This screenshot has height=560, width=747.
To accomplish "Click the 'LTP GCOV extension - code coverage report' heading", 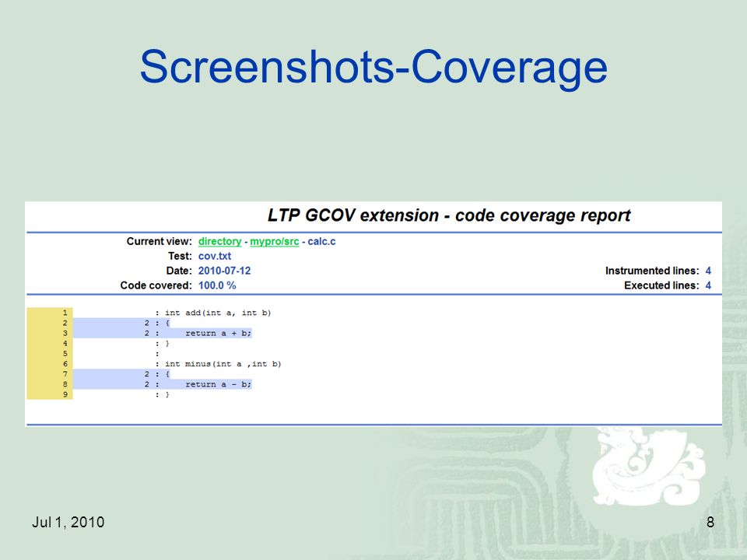I will tap(449, 215).
